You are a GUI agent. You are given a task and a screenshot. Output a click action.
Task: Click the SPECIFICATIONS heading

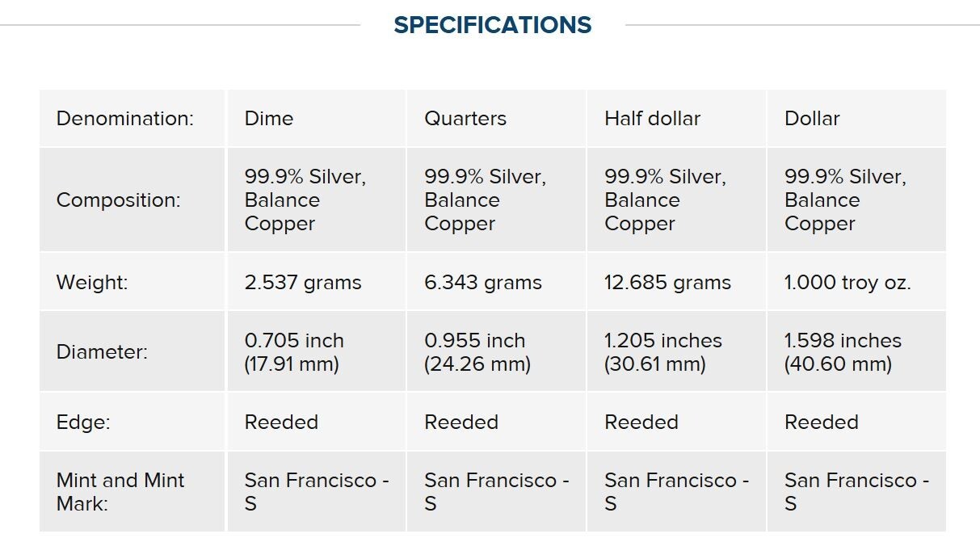tap(492, 25)
